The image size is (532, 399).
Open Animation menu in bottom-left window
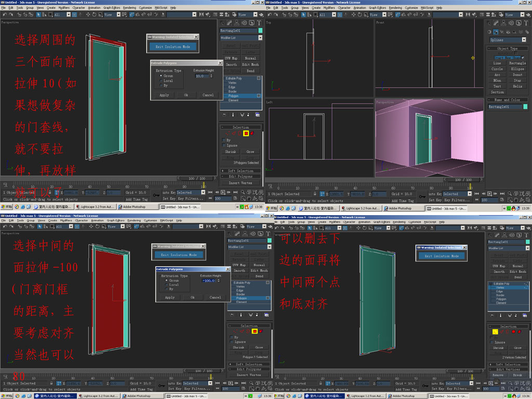pos(97,220)
